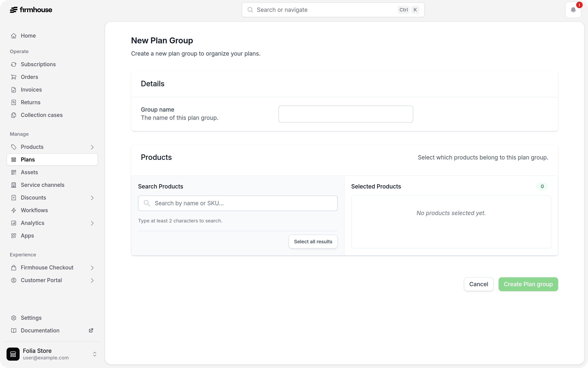Image resolution: width=588 pixels, height=368 pixels.
Task: Open Returns page
Action: click(52, 102)
